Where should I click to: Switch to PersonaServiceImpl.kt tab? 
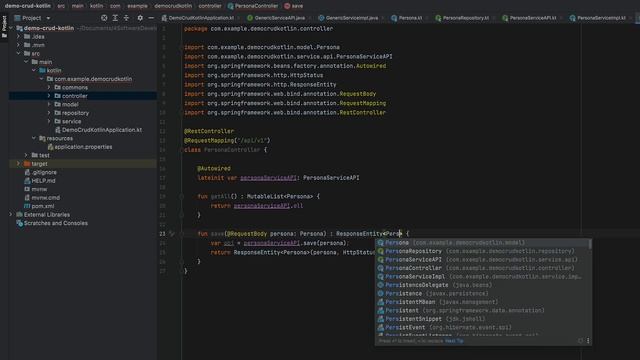tap(598, 18)
